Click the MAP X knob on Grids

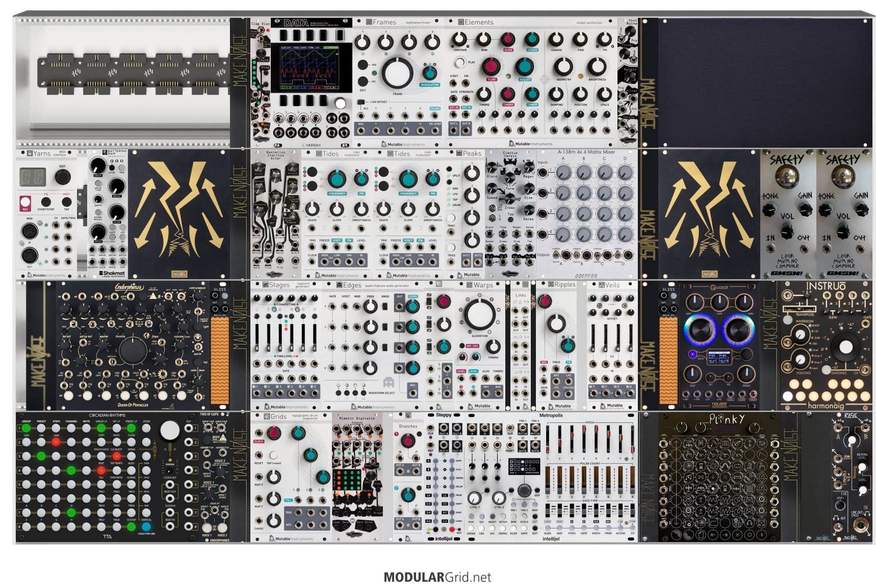coord(274,477)
